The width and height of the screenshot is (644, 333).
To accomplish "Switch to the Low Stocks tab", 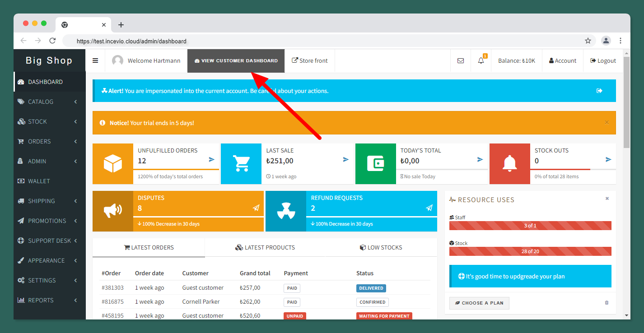I will coord(381,247).
